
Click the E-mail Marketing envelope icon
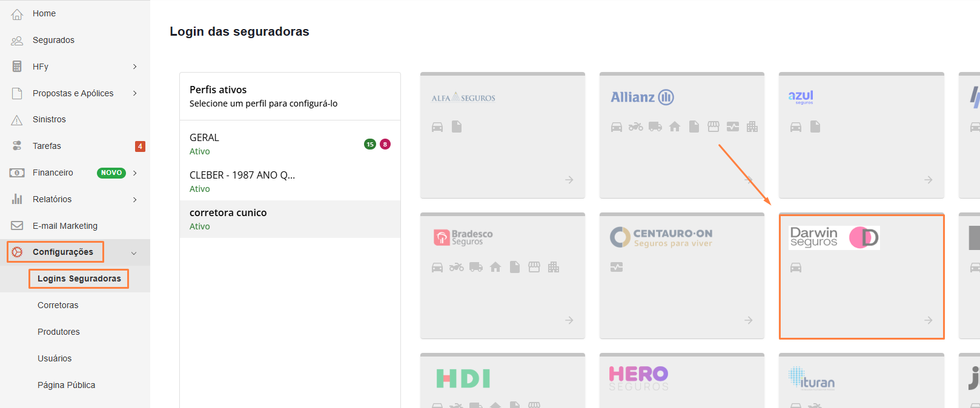click(17, 226)
